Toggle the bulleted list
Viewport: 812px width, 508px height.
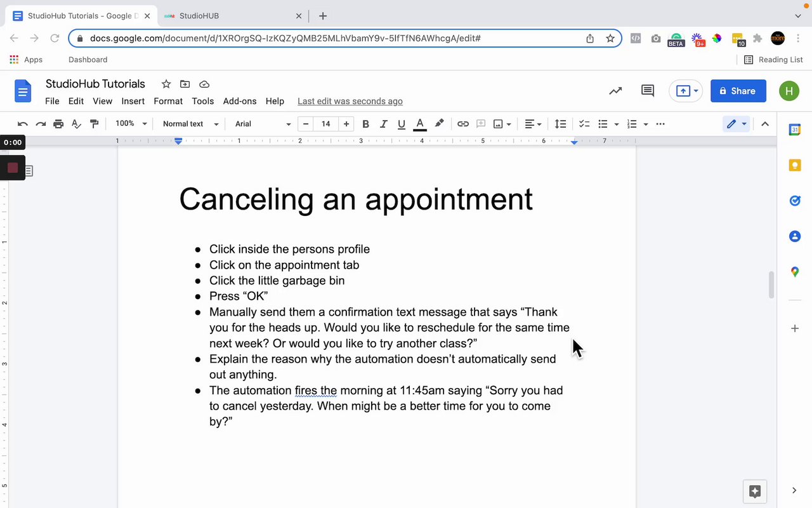(x=603, y=124)
